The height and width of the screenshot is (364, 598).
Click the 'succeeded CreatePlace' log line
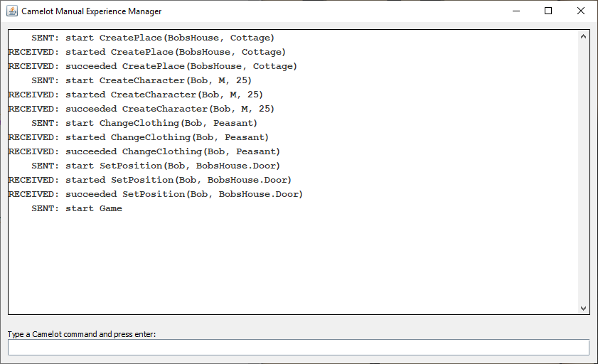point(153,66)
